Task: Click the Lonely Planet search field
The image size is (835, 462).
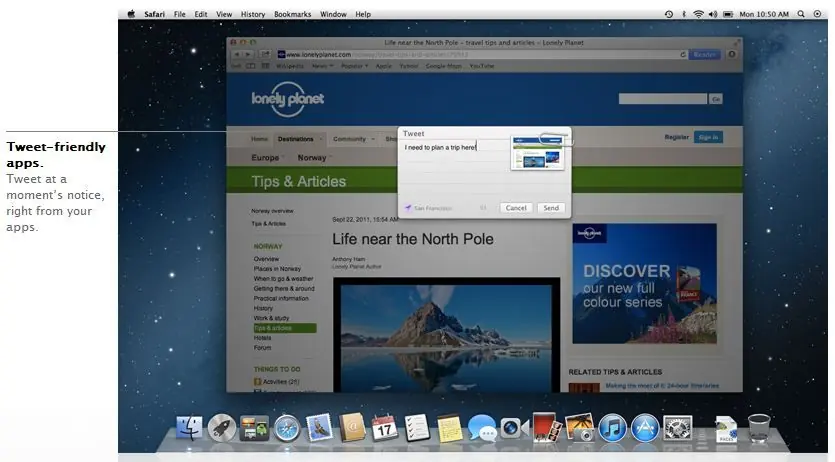Action: [x=662, y=99]
